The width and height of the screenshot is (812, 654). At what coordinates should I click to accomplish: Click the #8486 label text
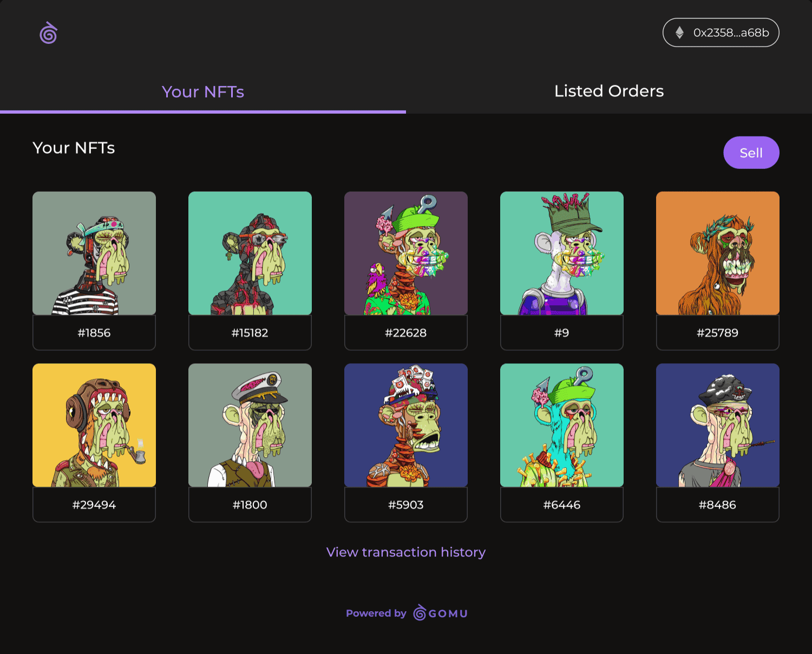click(x=718, y=505)
